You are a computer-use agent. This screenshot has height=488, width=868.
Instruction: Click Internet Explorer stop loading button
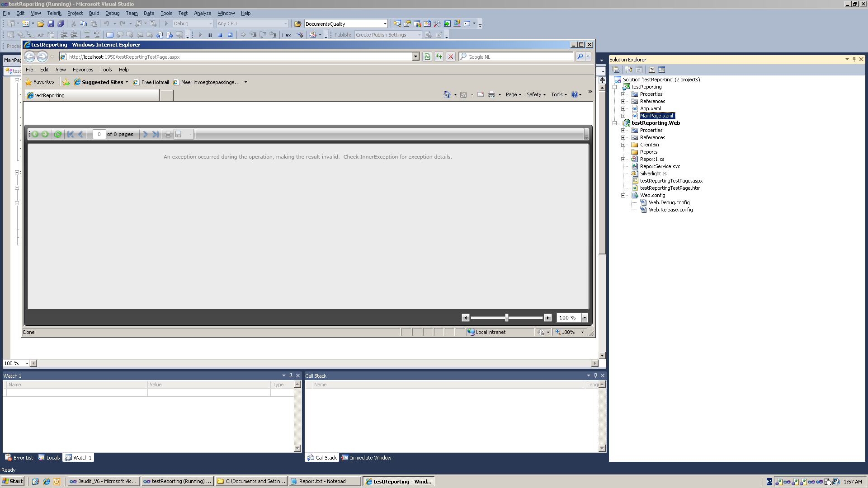tap(450, 56)
